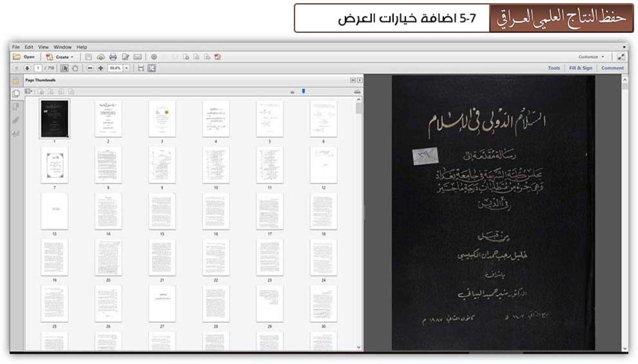
Task: Select page 7 thumbnail
Action: click(55, 165)
